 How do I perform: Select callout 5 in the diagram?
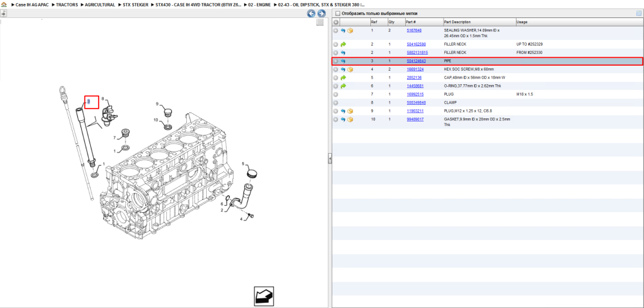click(243, 164)
